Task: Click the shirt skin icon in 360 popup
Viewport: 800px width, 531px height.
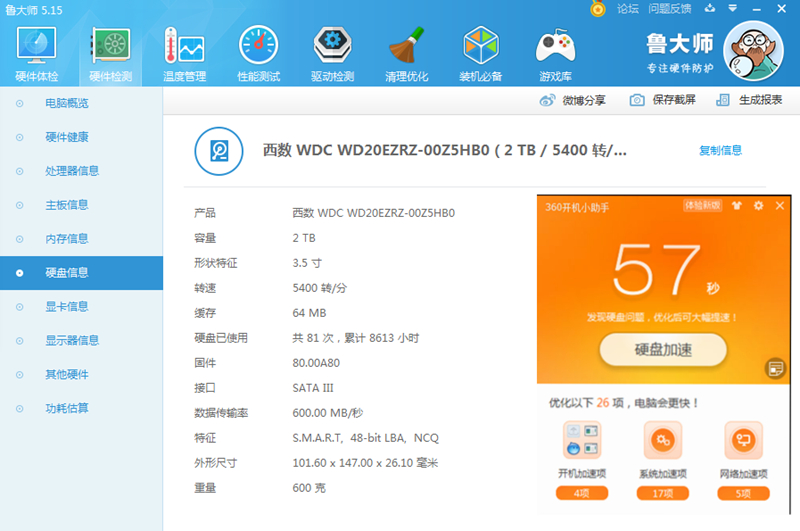Action: click(737, 206)
